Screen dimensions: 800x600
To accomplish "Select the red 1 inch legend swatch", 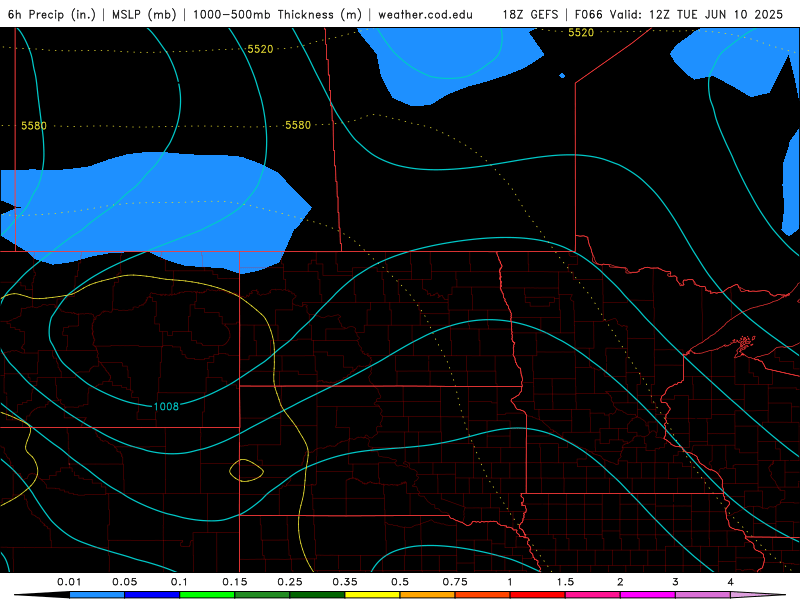I will click(538, 595).
